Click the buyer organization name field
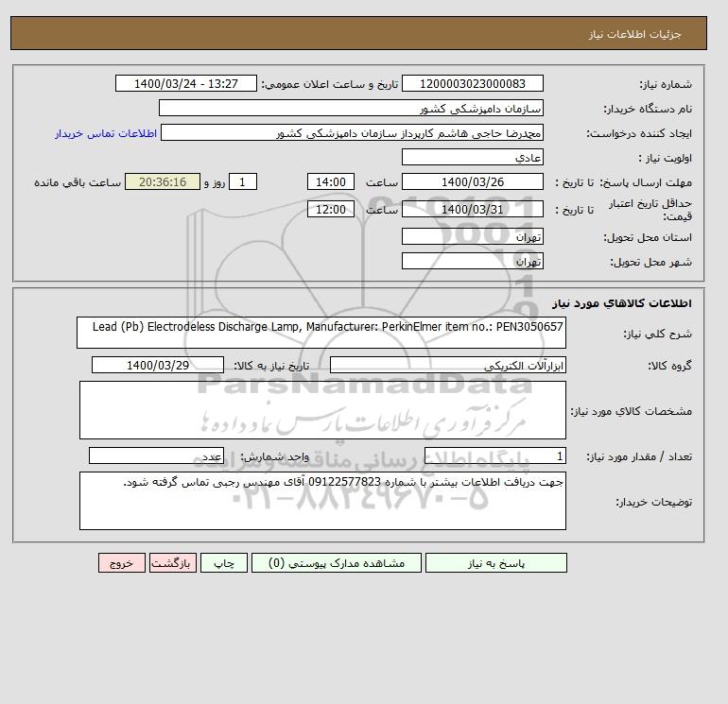 351,108
